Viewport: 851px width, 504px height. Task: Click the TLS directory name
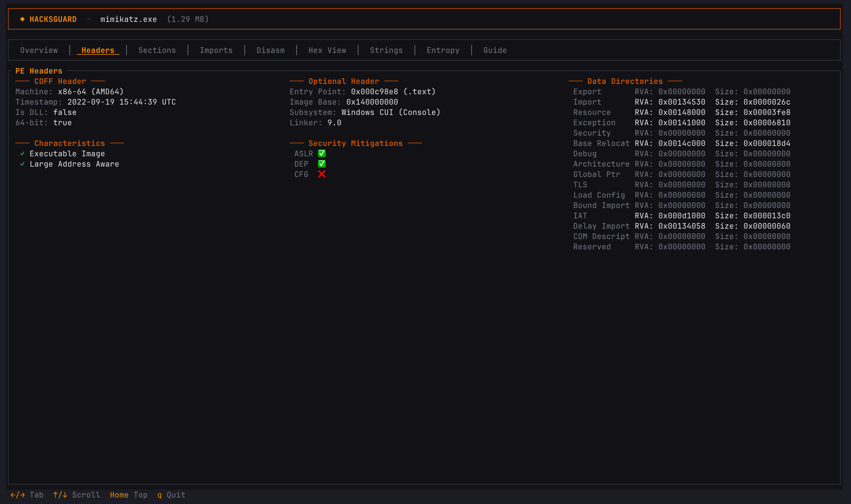[x=580, y=185]
